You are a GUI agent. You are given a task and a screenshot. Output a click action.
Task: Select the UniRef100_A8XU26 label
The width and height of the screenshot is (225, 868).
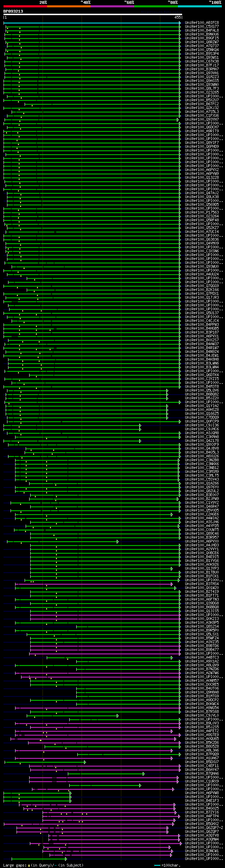click(202, 456)
